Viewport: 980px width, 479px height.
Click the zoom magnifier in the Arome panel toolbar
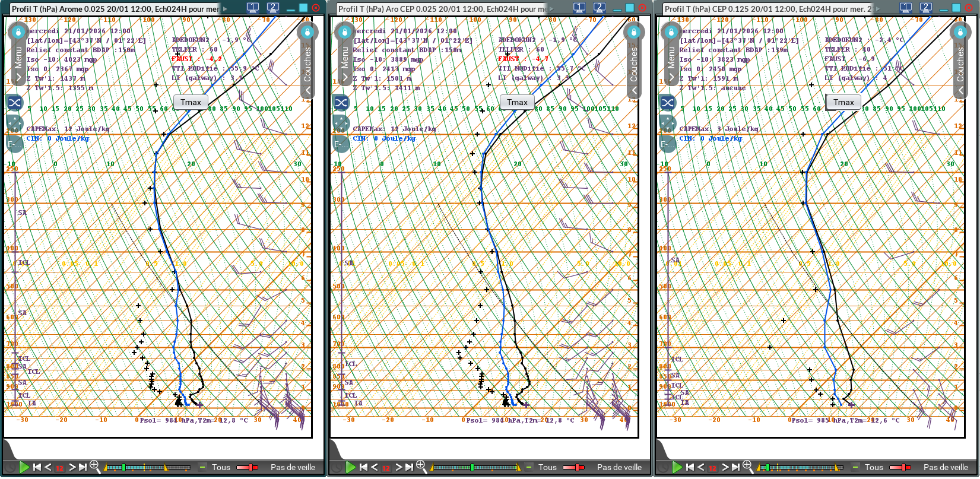(x=94, y=467)
